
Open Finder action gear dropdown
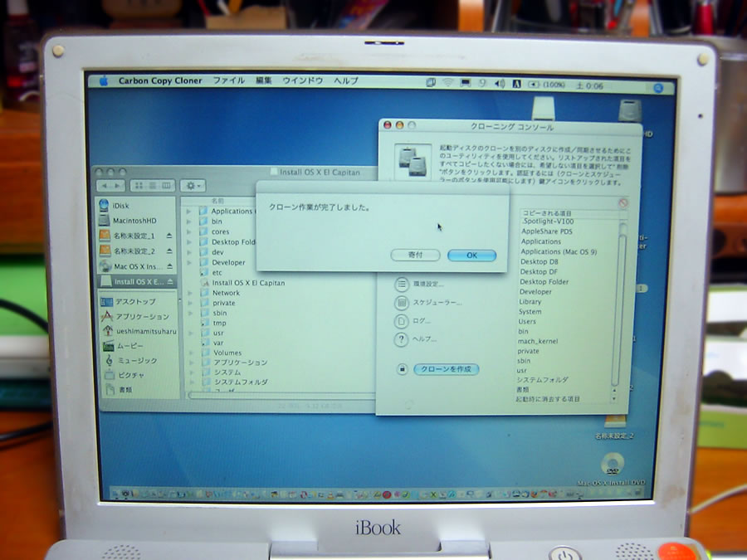[x=193, y=185]
